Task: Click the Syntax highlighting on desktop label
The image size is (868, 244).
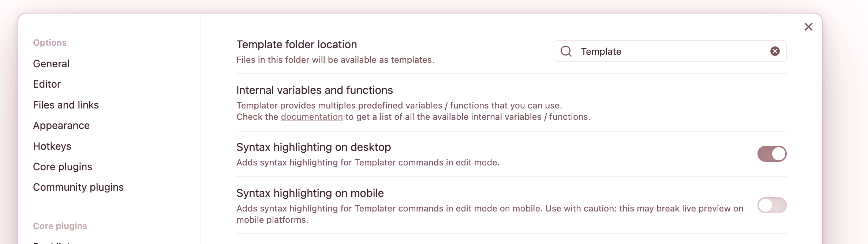Action: [313, 147]
